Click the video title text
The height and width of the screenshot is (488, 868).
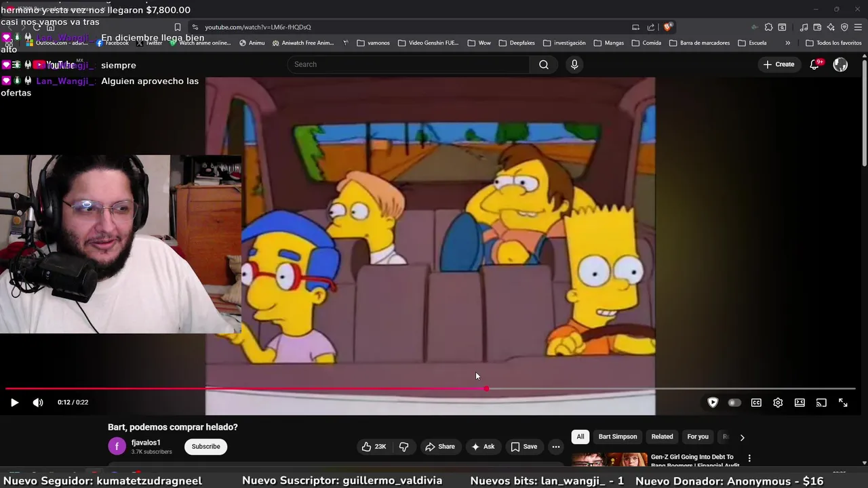tap(173, 427)
